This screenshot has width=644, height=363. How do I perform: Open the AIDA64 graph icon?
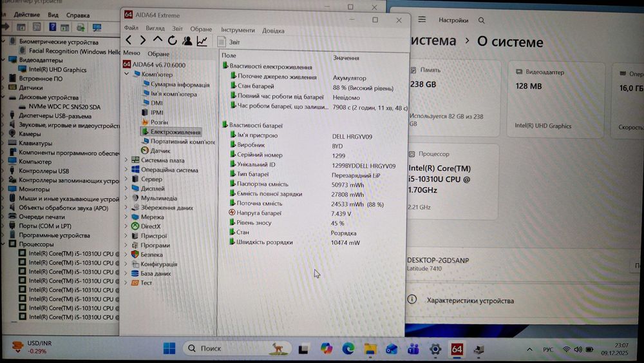pyautogui.click(x=202, y=41)
